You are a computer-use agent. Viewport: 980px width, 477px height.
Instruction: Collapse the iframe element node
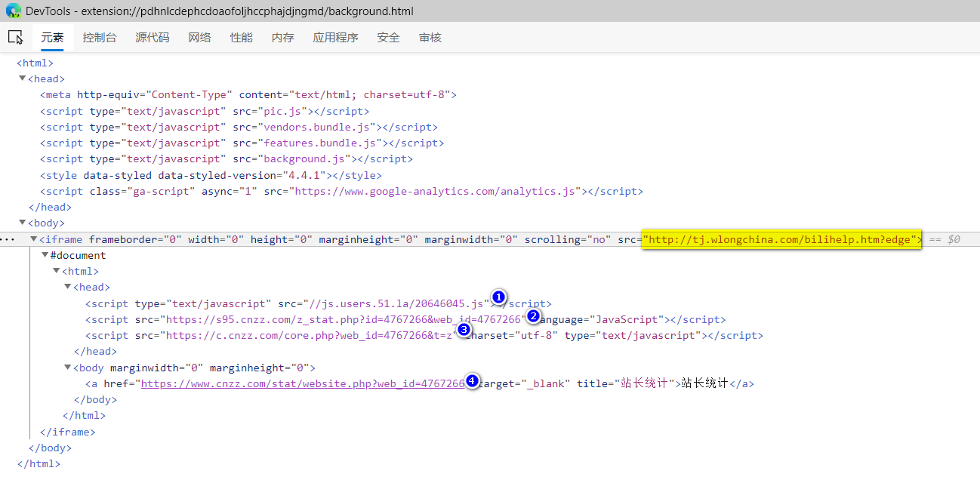(x=34, y=238)
